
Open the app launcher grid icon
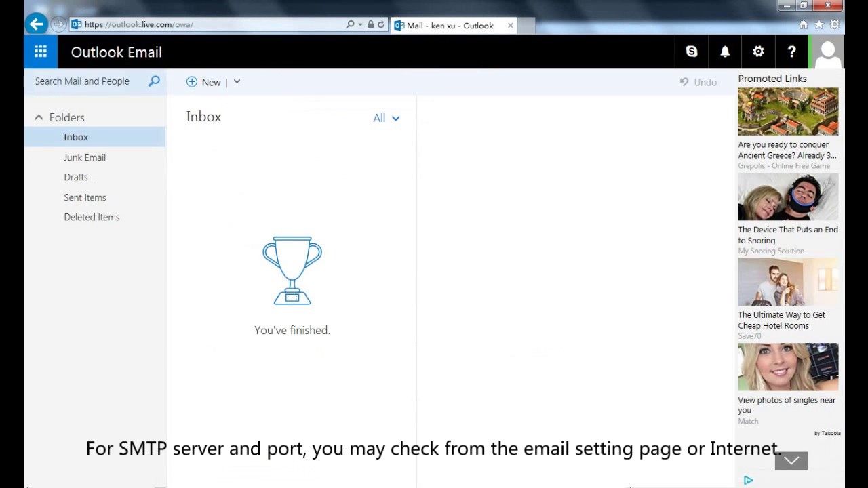(41, 52)
